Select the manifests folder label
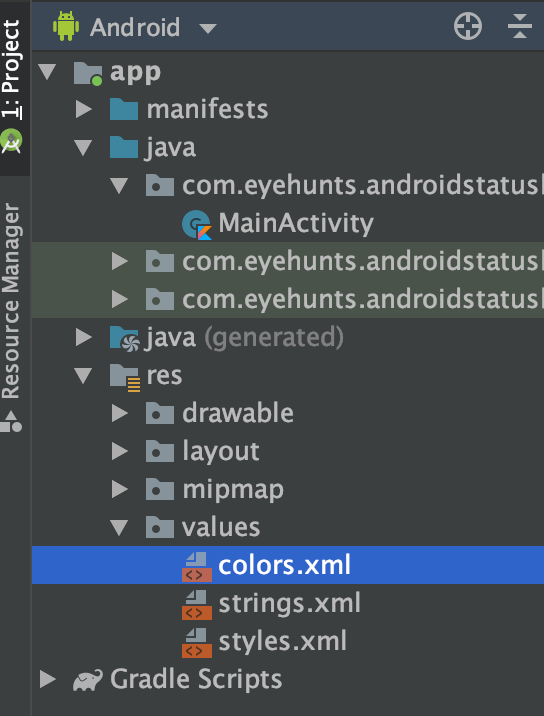The width and height of the screenshot is (544, 716). 207,110
